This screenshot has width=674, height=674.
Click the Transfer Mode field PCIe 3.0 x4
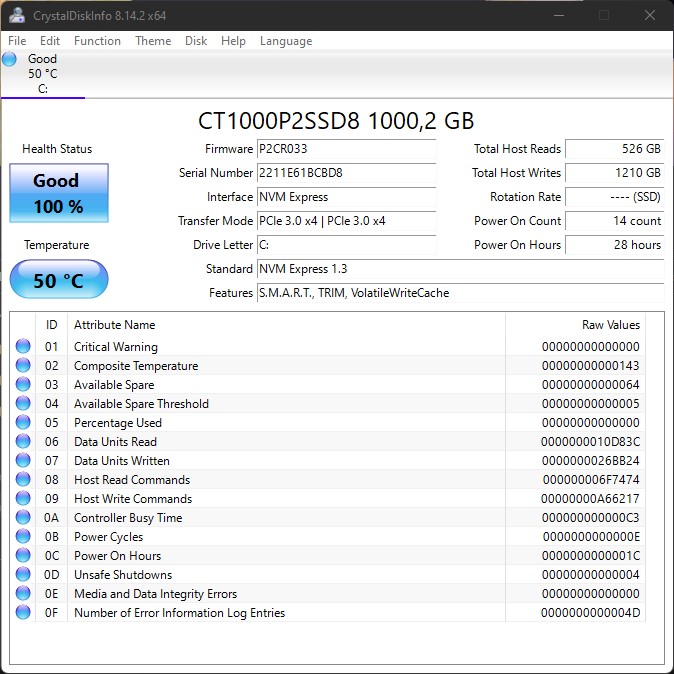tap(346, 221)
